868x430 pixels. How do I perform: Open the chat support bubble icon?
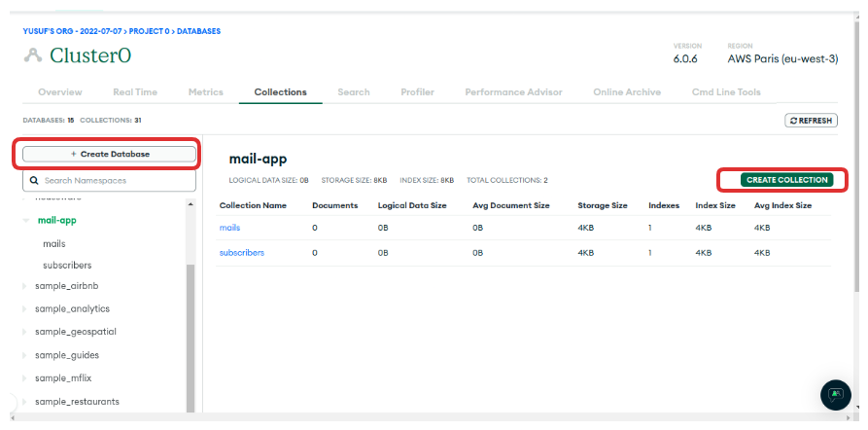coord(836,394)
